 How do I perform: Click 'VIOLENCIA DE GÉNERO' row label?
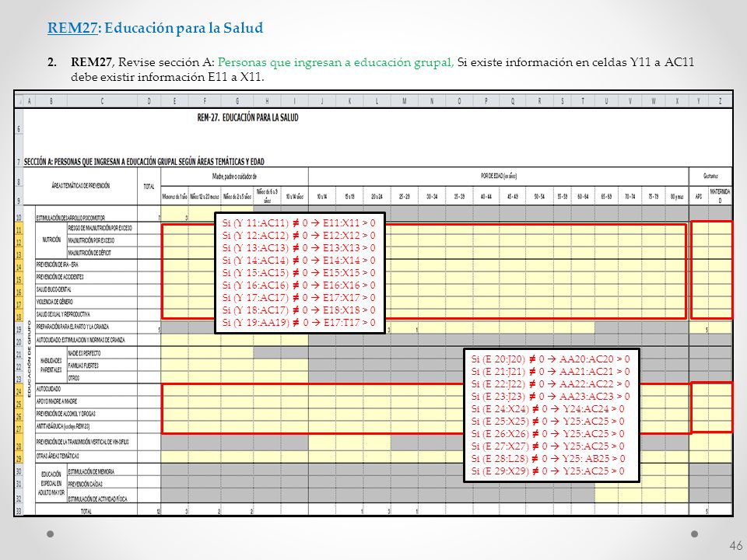pyautogui.click(x=54, y=302)
